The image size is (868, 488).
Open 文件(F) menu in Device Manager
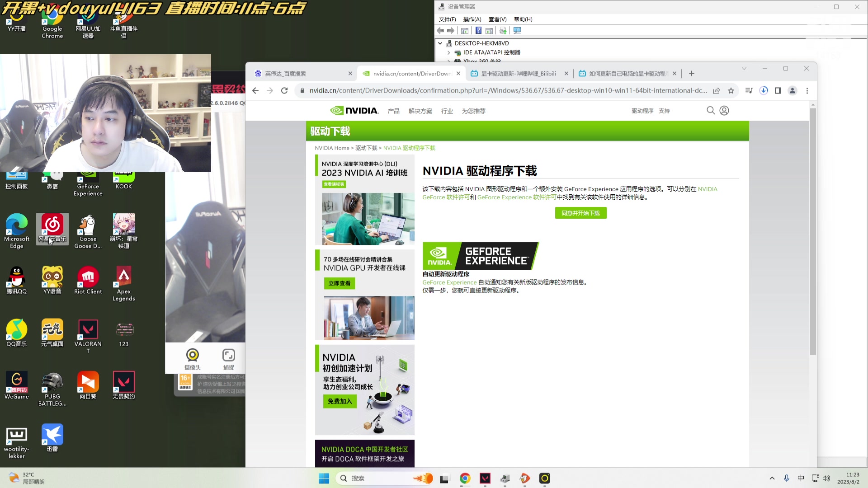pyautogui.click(x=447, y=19)
